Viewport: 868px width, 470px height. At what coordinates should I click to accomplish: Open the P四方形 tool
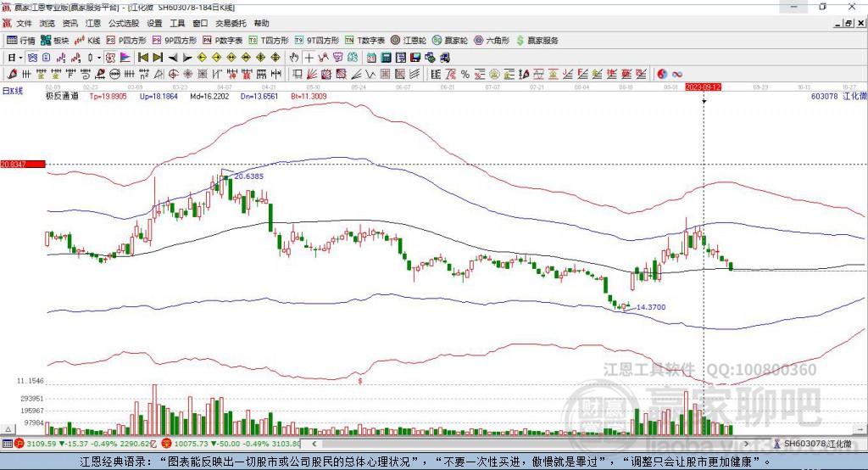point(126,41)
